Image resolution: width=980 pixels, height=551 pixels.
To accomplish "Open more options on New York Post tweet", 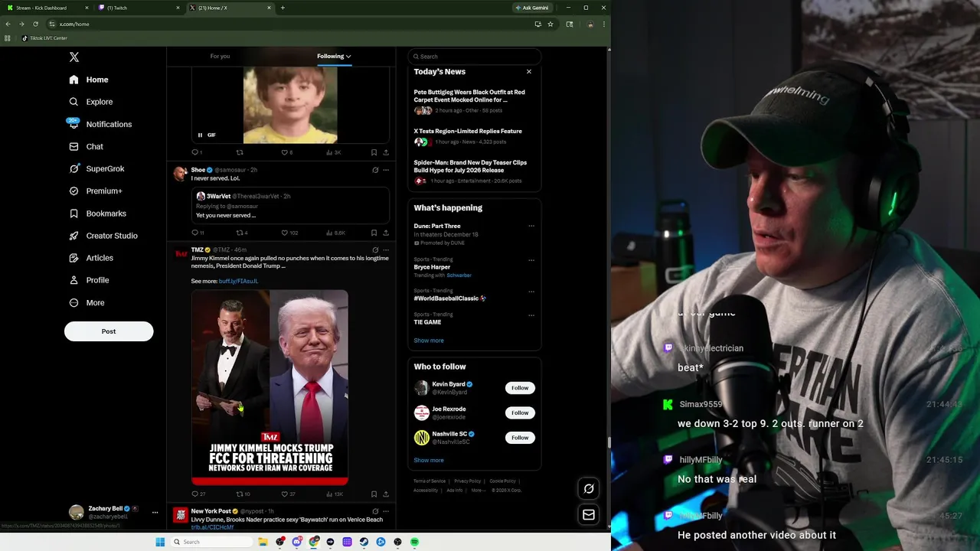I will pos(386,511).
